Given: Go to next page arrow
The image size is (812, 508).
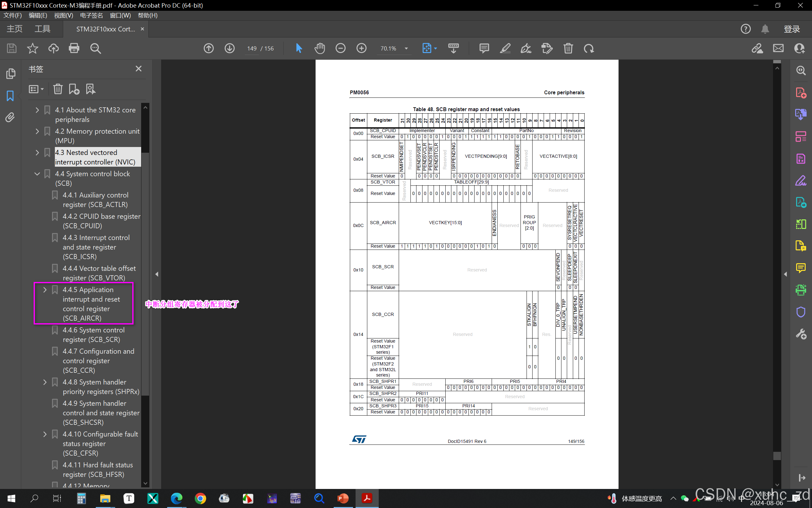Looking at the screenshot, I should point(230,48).
